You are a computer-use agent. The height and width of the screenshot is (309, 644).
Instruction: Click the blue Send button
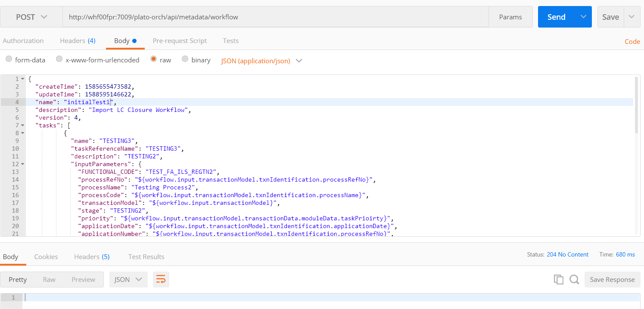[x=557, y=17]
